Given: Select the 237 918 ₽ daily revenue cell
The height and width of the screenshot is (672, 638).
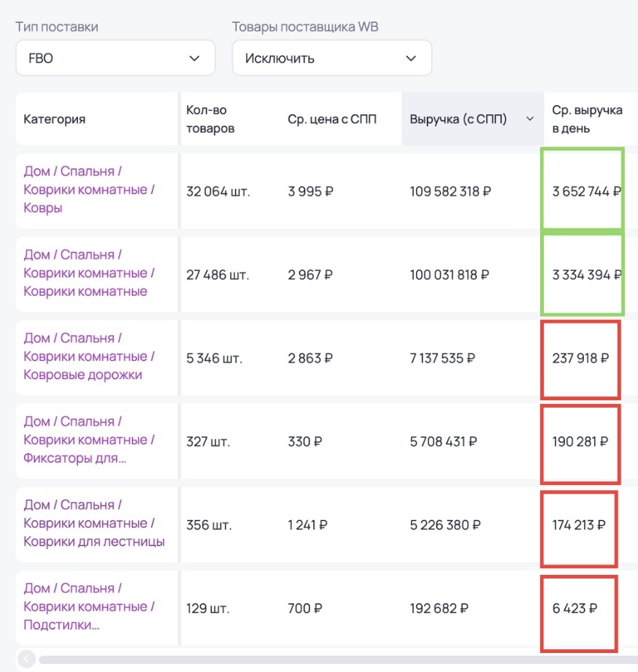Looking at the screenshot, I should point(580,359).
